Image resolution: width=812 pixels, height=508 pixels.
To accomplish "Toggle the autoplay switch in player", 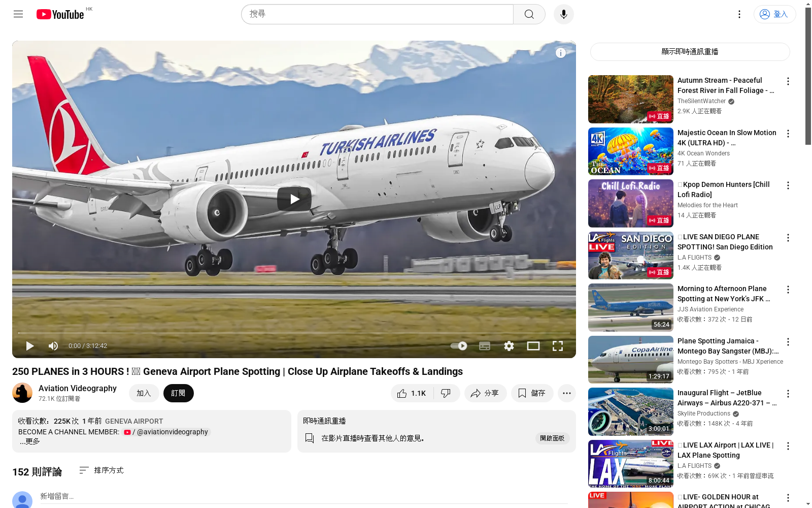I will point(459,346).
